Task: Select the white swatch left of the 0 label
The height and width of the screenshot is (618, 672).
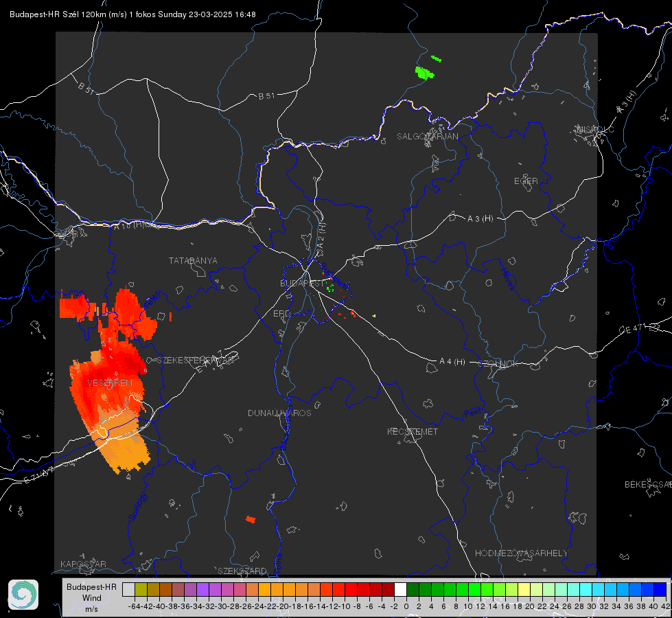Action: [x=400, y=589]
